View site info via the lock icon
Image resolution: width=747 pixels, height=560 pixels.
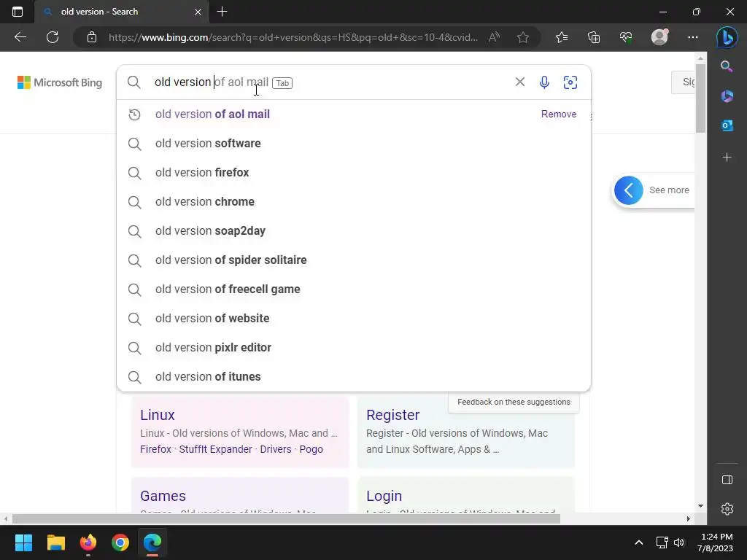pyautogui.click(x=91, y=37)
